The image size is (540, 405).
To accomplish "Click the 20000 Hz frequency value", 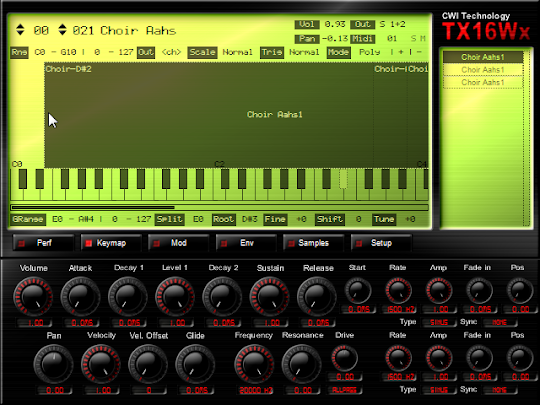I will (255, 390).
